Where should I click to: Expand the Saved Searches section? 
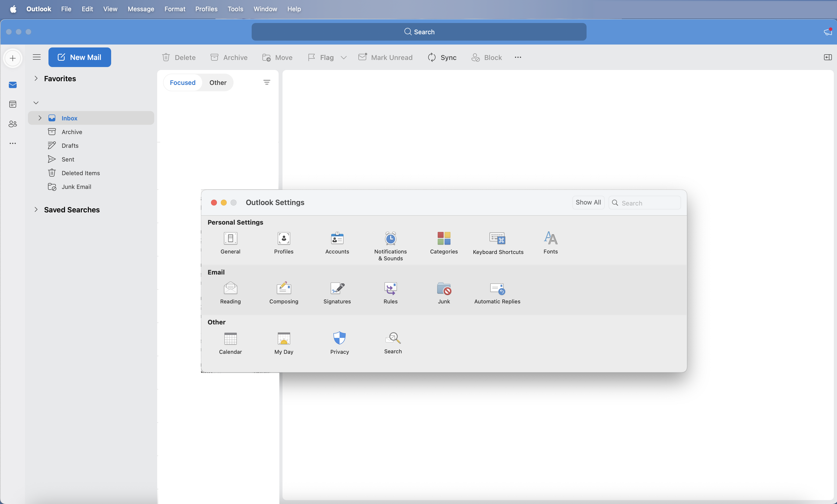[x=36, y=209]
